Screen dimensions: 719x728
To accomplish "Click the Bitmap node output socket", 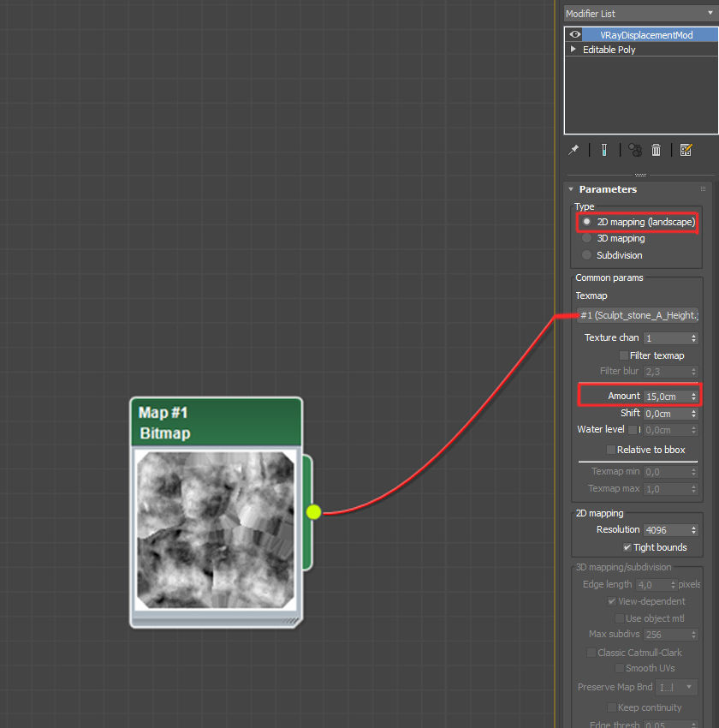I will click(313, 512).
